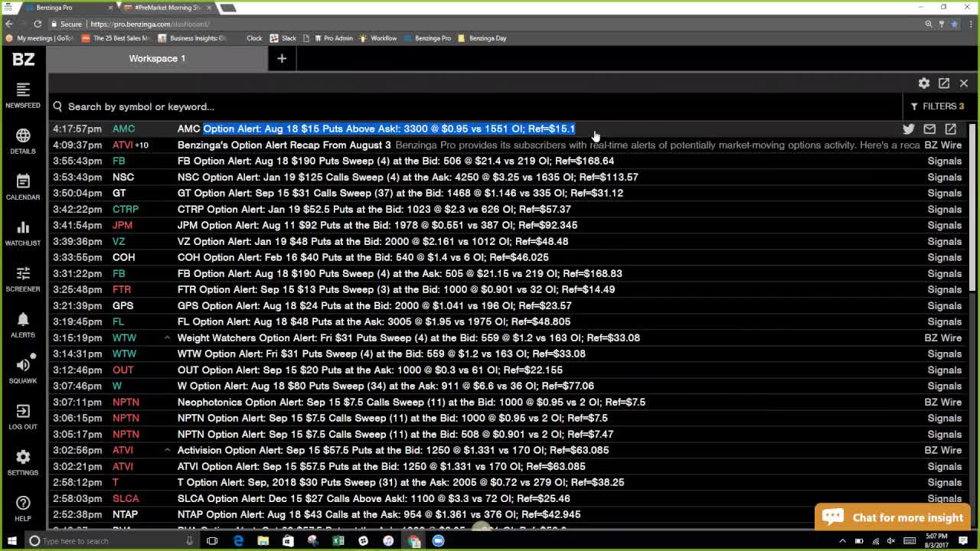Open the Filters 3 control
The image size is (980, 551).
(937, 106)
